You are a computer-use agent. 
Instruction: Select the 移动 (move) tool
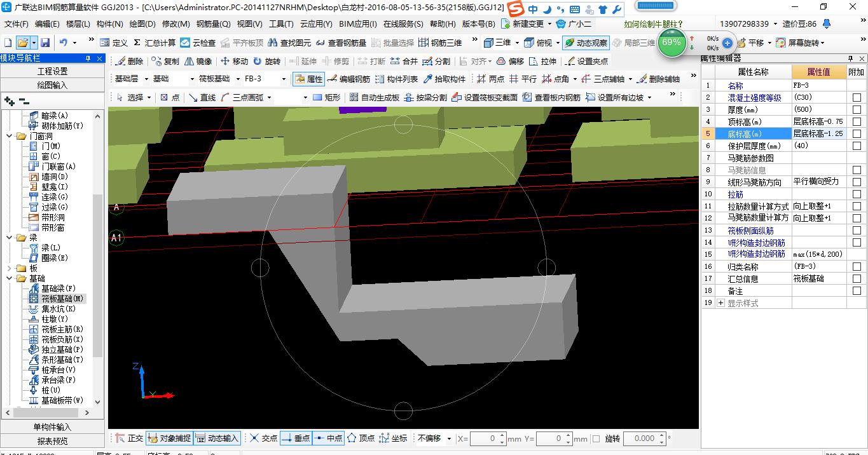point(234,62)
